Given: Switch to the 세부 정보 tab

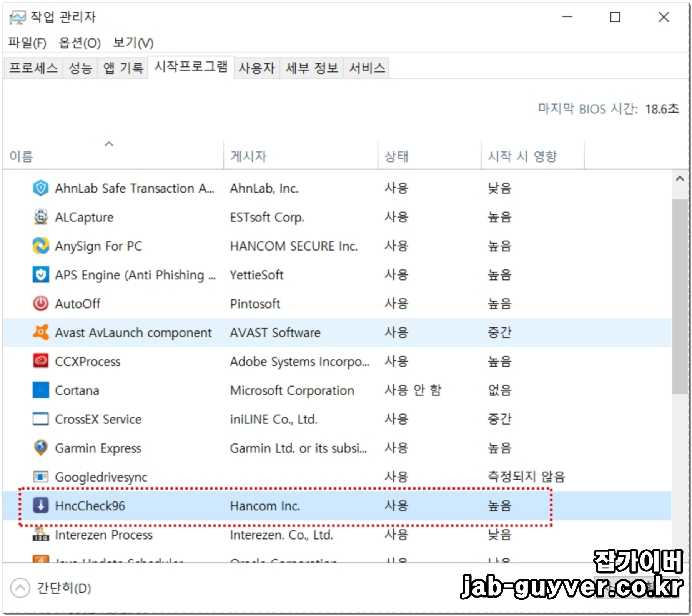Looking at the screenshot, I should coord(312,68).
